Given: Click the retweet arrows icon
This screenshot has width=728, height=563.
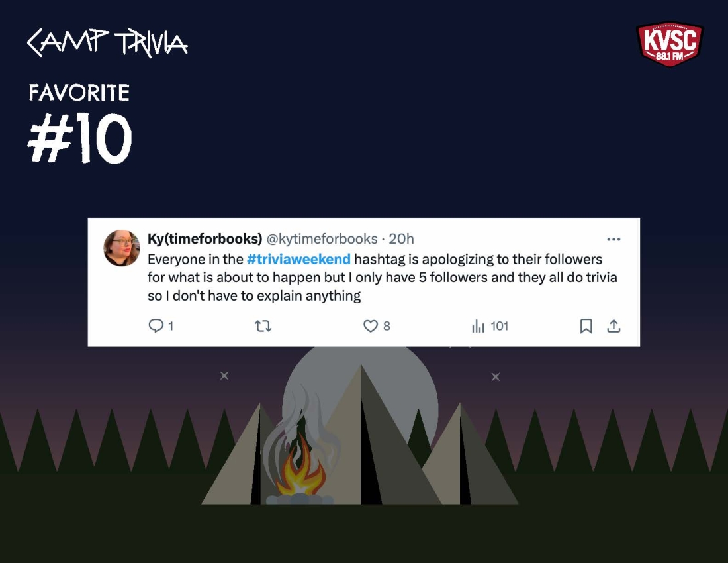Looking at the screenshot, I should coord(263,326).
